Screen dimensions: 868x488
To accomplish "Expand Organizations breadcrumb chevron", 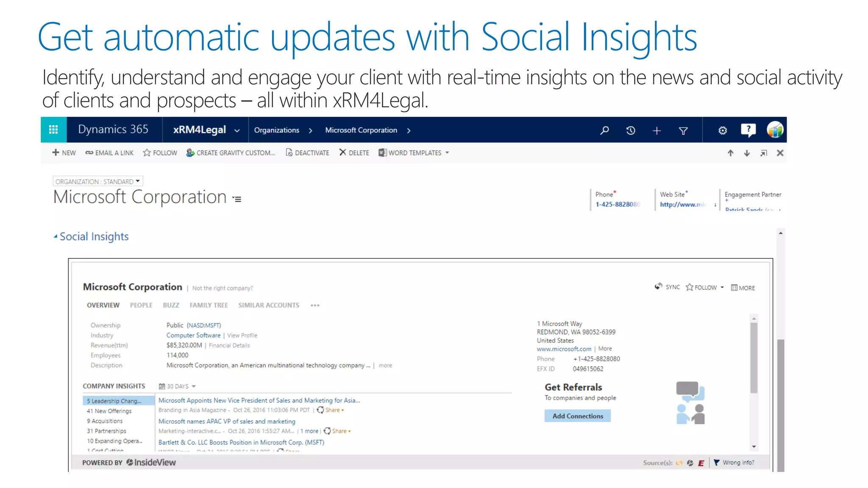I will coord(311,130).
